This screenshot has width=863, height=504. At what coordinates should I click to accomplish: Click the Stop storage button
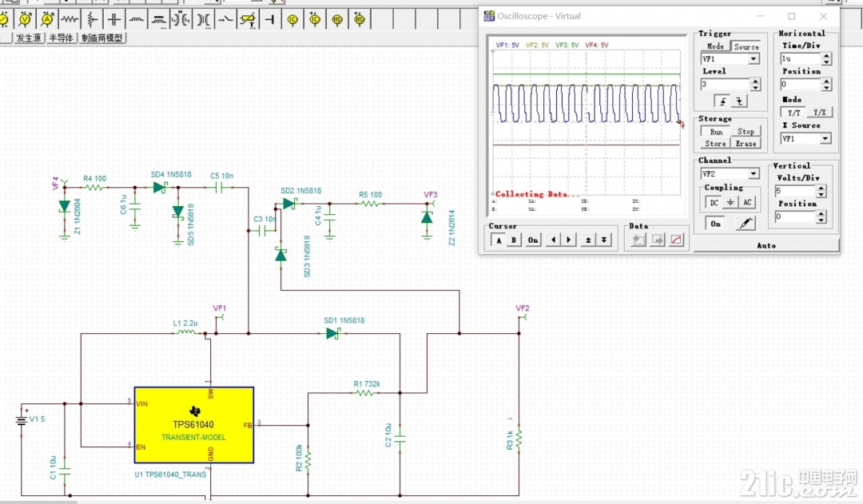click(x=746, y=132)
